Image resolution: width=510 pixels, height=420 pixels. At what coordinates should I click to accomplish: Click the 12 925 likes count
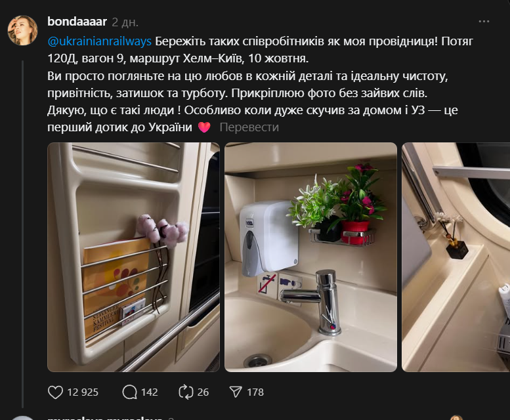coord(83,392)
